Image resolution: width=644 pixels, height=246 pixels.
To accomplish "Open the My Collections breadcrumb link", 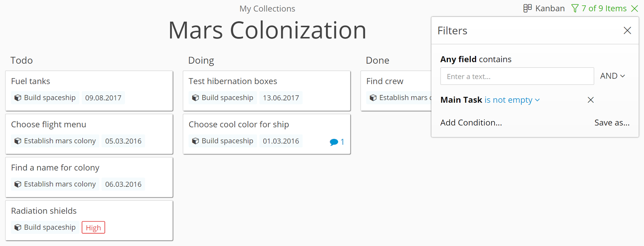I will tap(267, 8).
